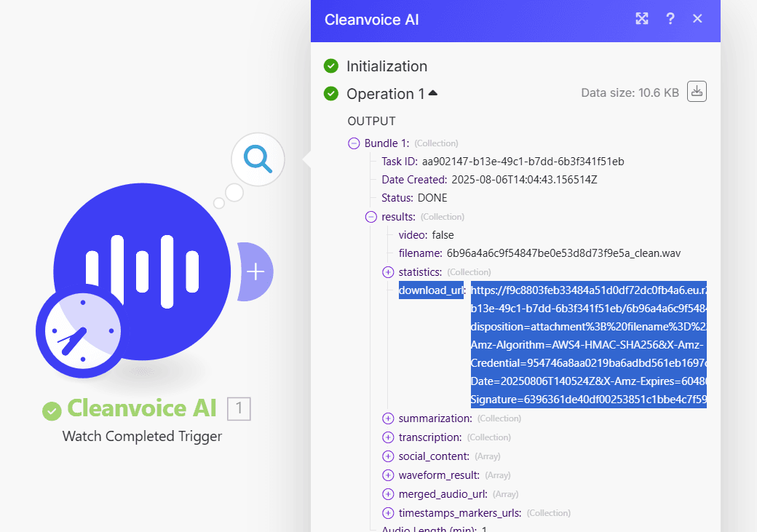Viewport: 757px width, 532px height.
Task: Expand the merged_audio_url array
Action: pyautogui.click(x=388, y=494)
